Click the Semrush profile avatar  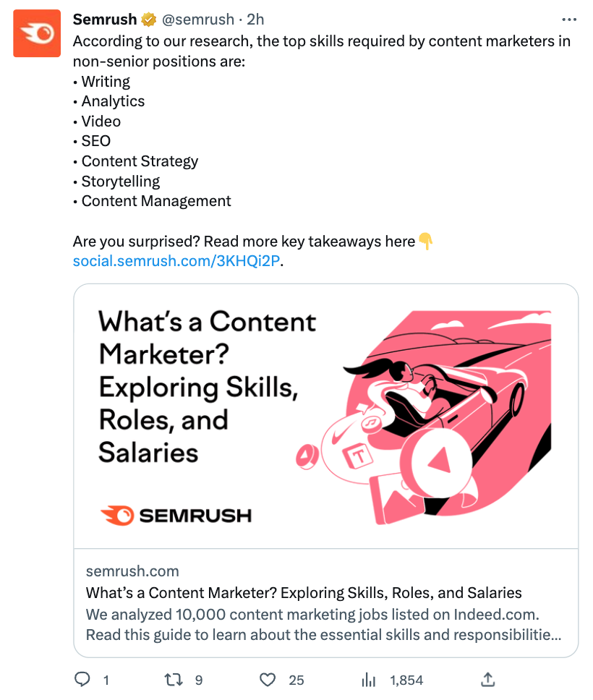click(x=36, y=33)
